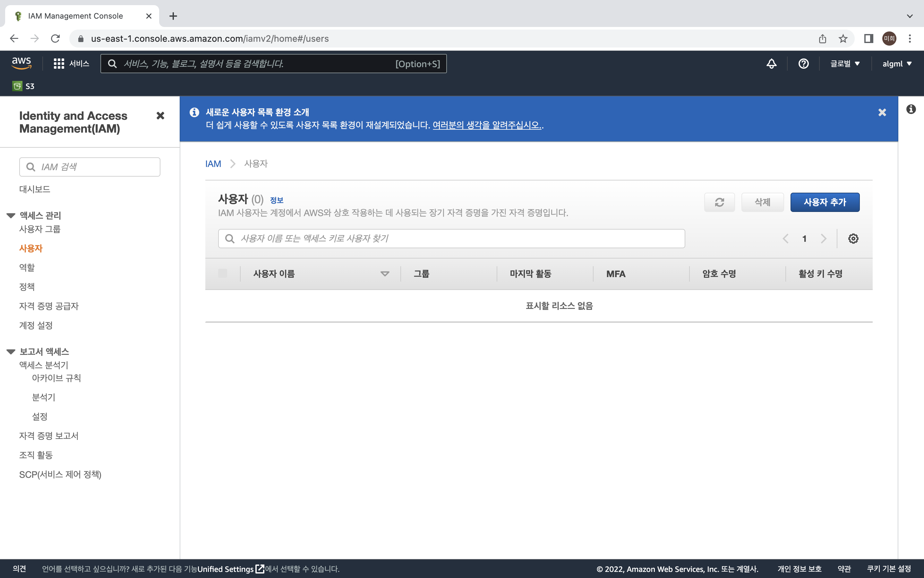Screen dimensions: 924x578
Task: Focus the user name search field
Action: click(451, 239)
